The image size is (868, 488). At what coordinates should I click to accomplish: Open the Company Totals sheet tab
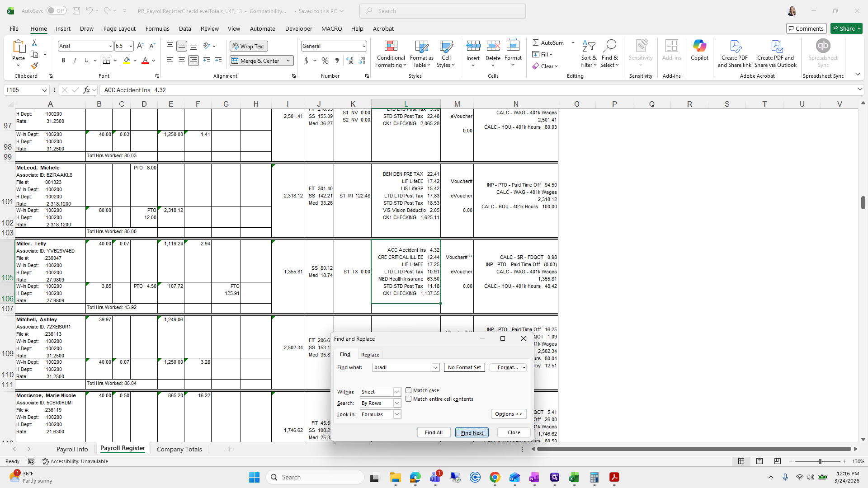click(179, 449)
